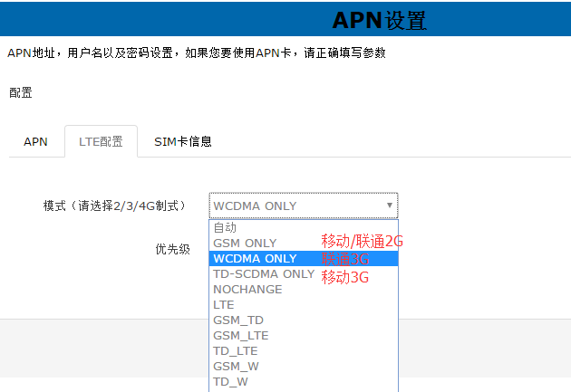
Task: Switch to the APN tab
Action: (x=35, y=142)
